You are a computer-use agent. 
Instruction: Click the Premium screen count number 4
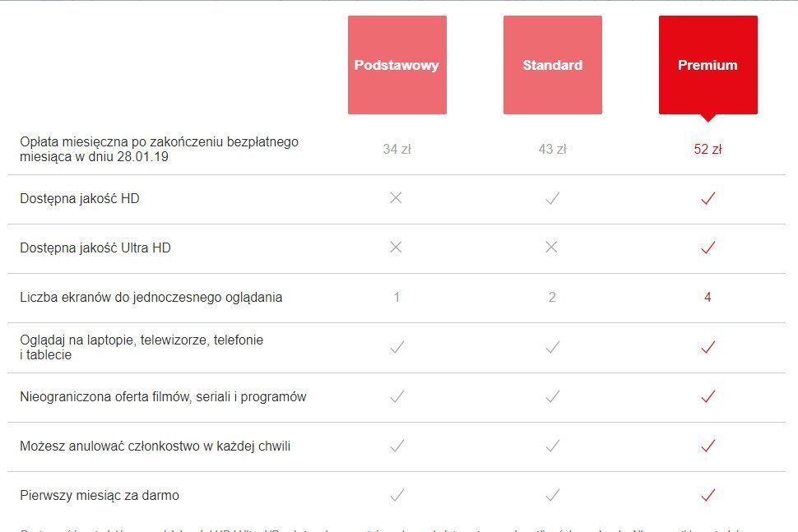click(708, 297)
